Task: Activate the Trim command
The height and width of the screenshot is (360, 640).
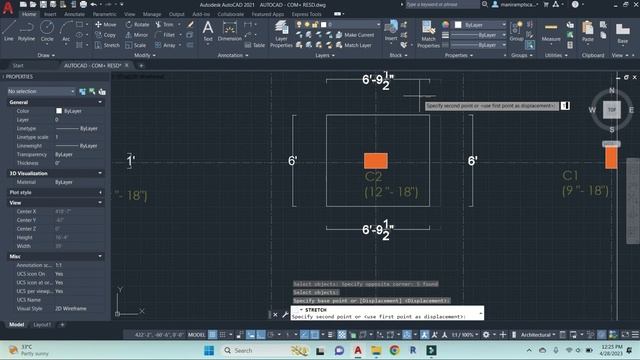Action: point(164,24)
